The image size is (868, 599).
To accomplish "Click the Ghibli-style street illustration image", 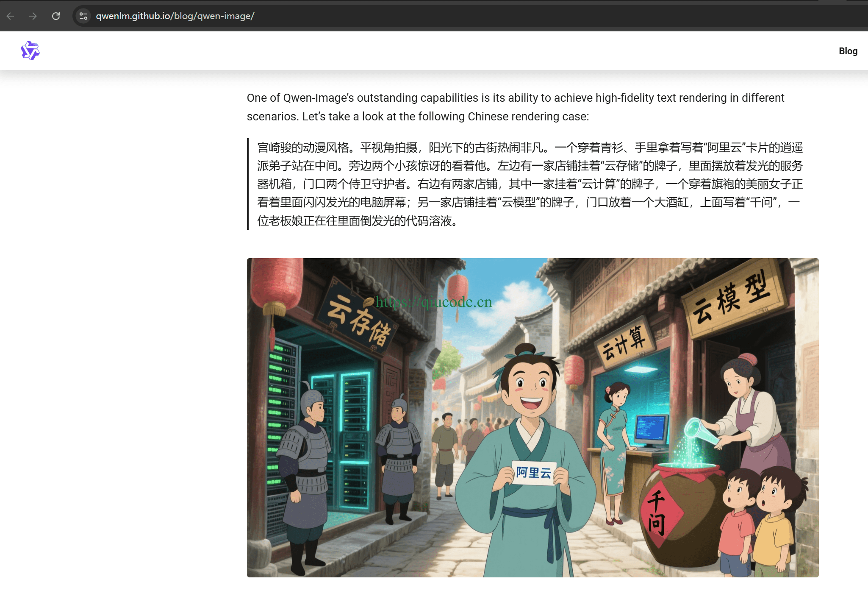I will (532, 418).
